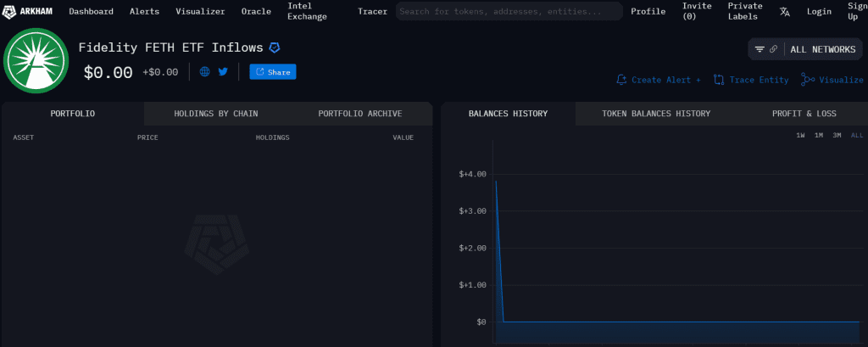
Task: Select the 1M chart range
Action: coord(819,135)
